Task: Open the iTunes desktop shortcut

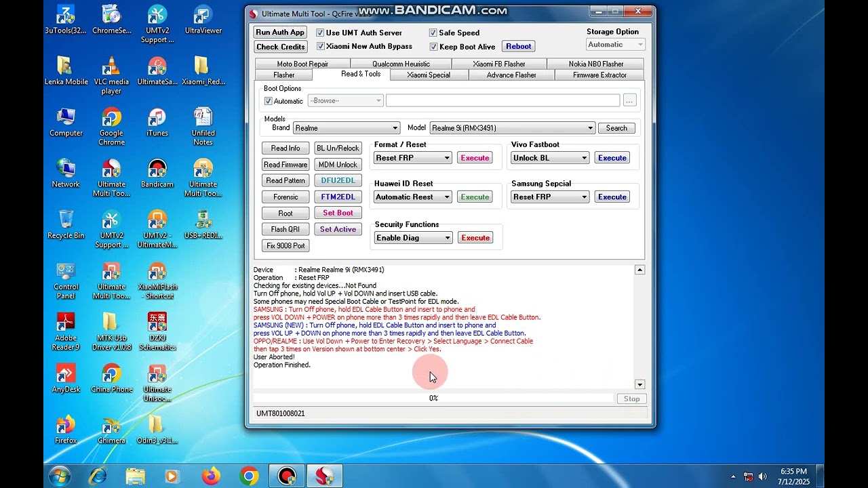Action: click(157, 123)
